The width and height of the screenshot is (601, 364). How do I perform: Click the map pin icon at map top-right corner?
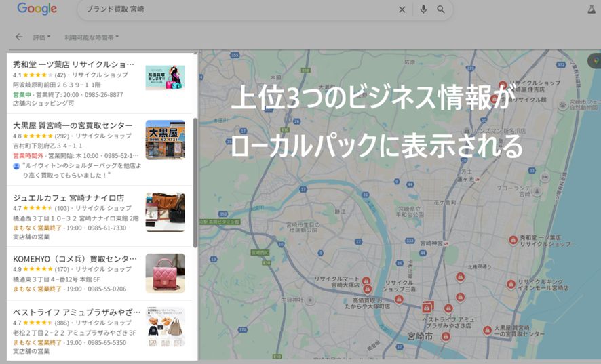coord(596,60)
